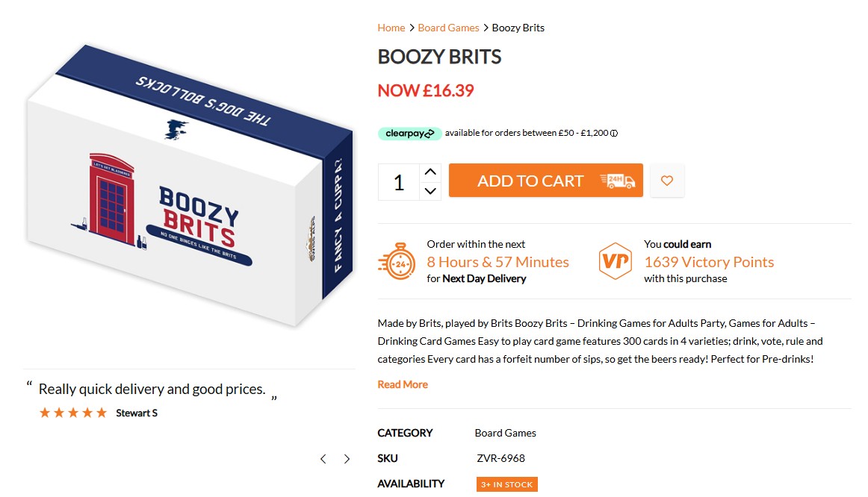Click the 24H delivery truck icon

(618, 181)
